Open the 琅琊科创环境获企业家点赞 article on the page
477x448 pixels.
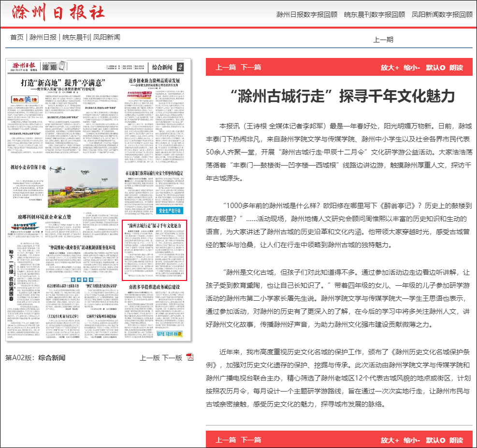(x=44, y=217)
